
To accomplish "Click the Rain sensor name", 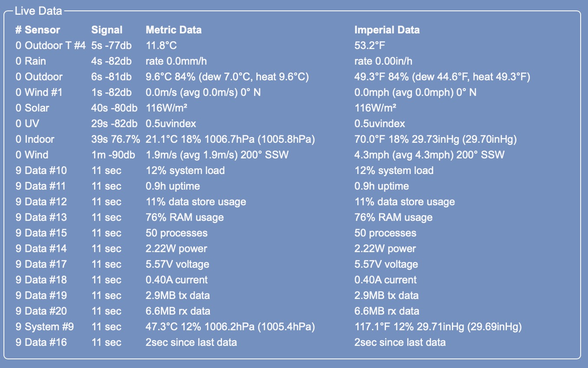I will click(36, 61).
